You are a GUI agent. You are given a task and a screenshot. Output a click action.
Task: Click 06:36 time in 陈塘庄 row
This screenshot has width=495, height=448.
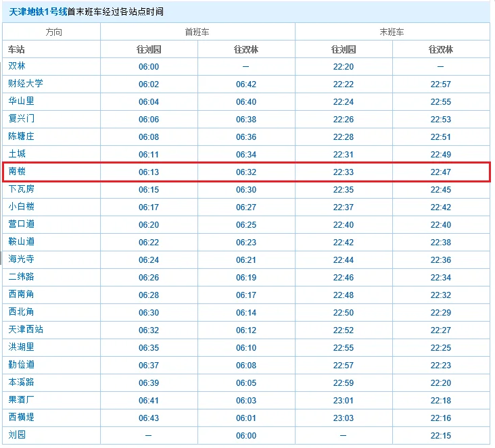(x=246, y=137)
